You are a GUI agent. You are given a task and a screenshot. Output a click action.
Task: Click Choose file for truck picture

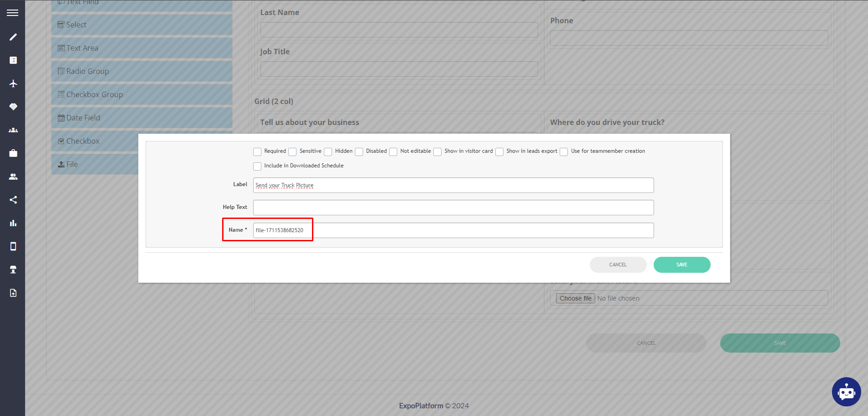click(575, 298)
